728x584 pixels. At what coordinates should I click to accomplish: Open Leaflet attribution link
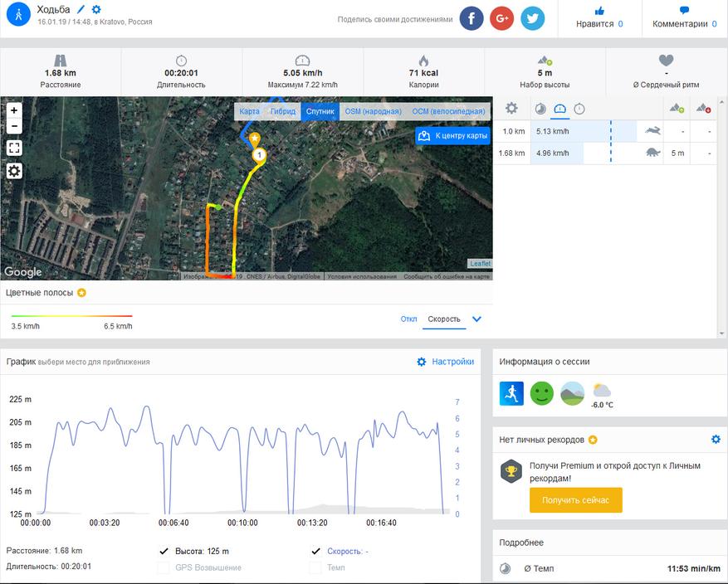pyautogui.click(x=480, y=264)
